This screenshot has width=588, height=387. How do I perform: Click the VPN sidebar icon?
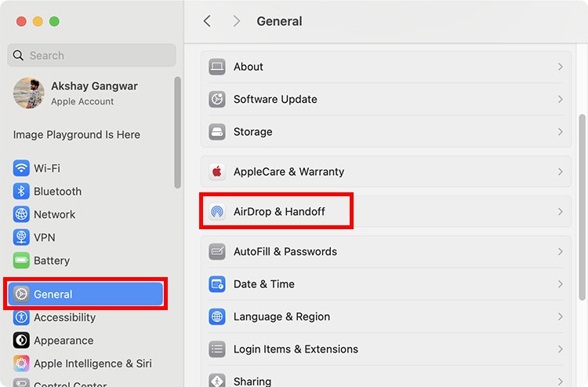tap(21, 238)
